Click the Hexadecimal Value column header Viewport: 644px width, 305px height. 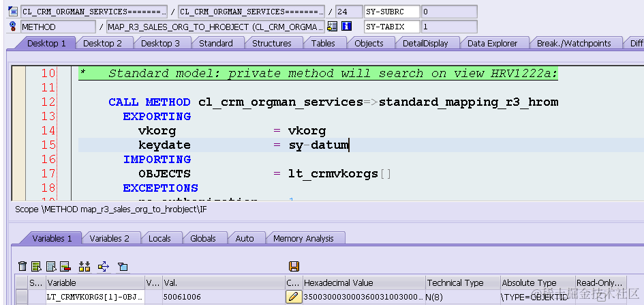pyautogui.click(x=364, y=282)
